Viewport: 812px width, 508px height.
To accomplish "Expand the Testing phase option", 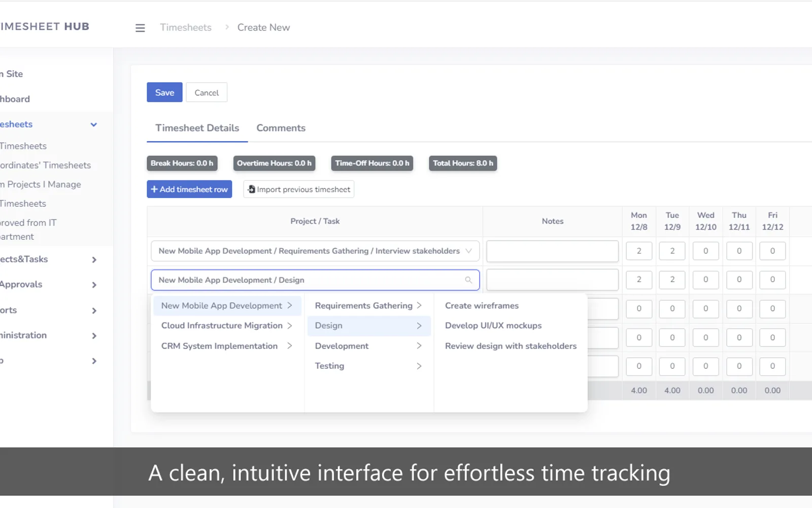I will 369,366.
